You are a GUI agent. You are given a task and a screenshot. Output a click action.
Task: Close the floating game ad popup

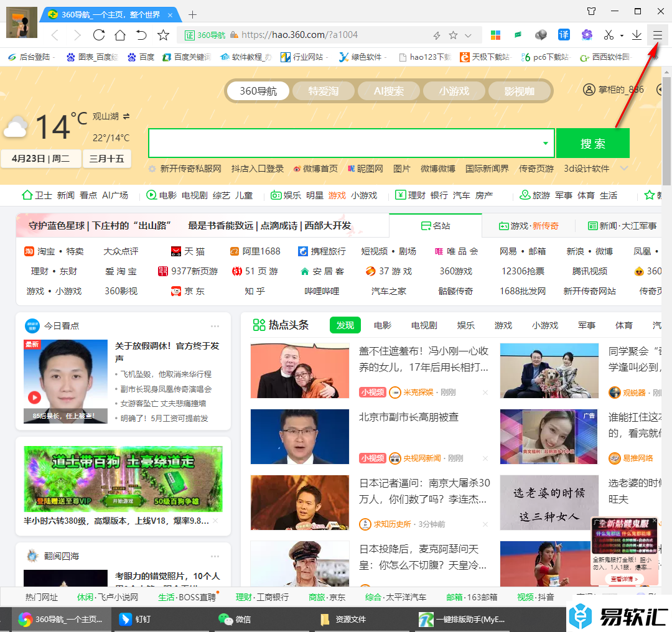[x=655, y=521]
